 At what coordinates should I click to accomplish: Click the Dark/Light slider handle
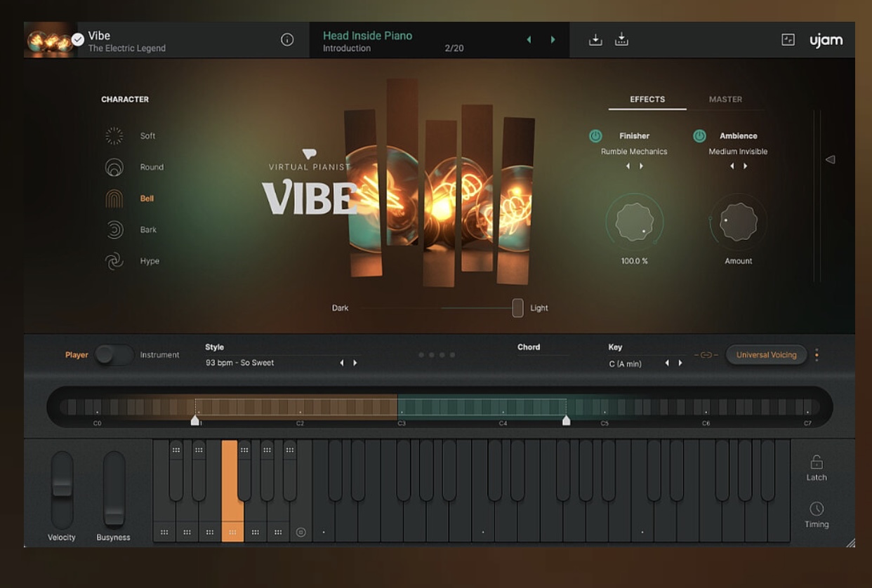point(517,308)
